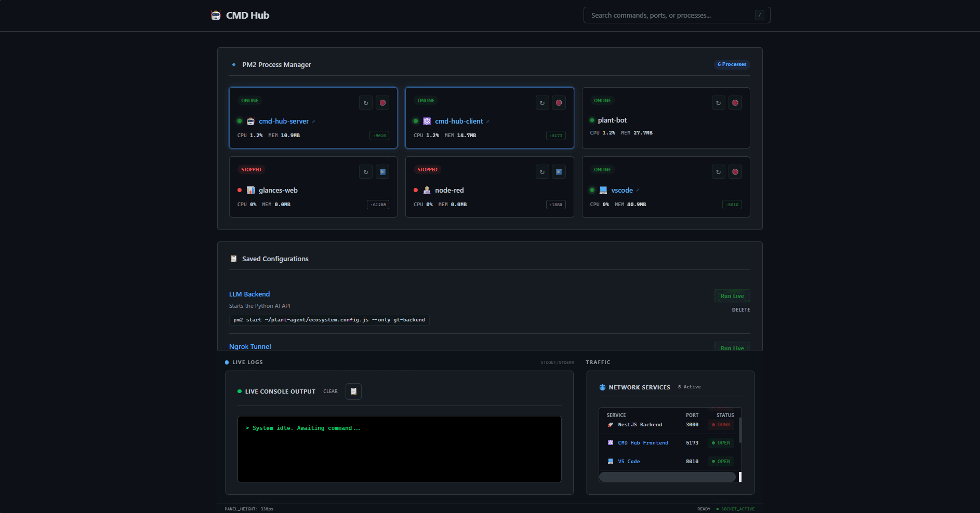Viewport: 980px width, 513px height.
Task: Copy console output using the clipboard icon
Action: pos(353,391)
